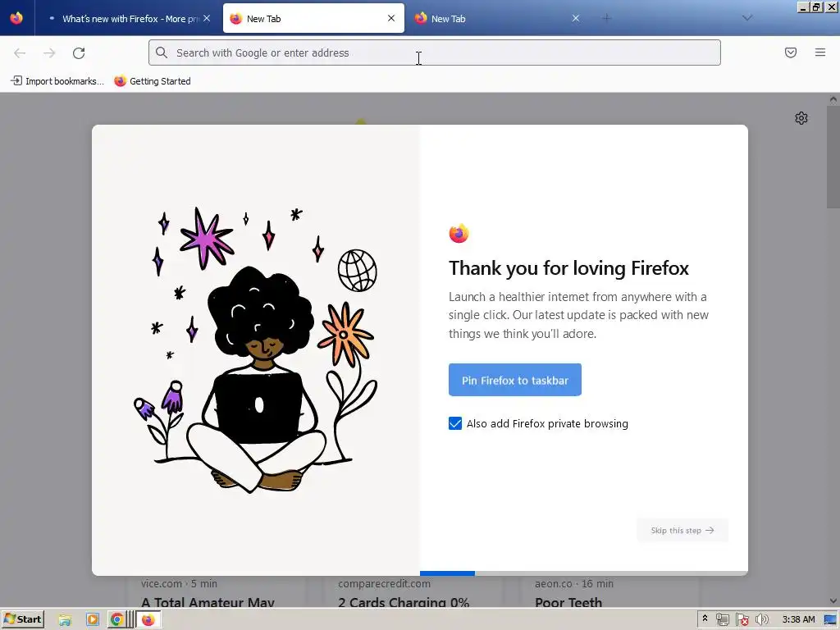Click the Pin Firefox to taskbar button
Screen dimensions: 840x630
point(515,380)
